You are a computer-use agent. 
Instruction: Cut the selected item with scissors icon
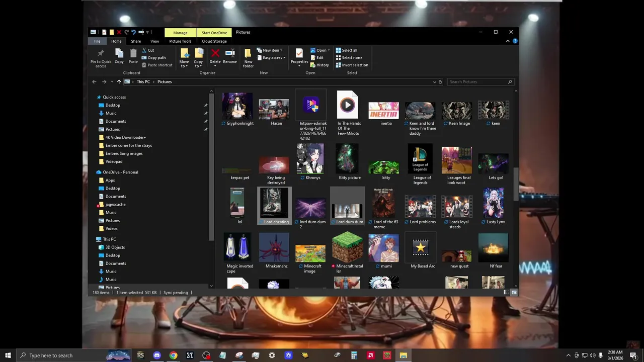point(148,50)
